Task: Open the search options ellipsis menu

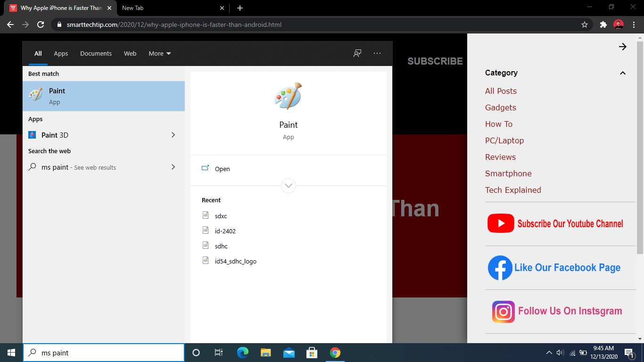Action: (377, 53)
